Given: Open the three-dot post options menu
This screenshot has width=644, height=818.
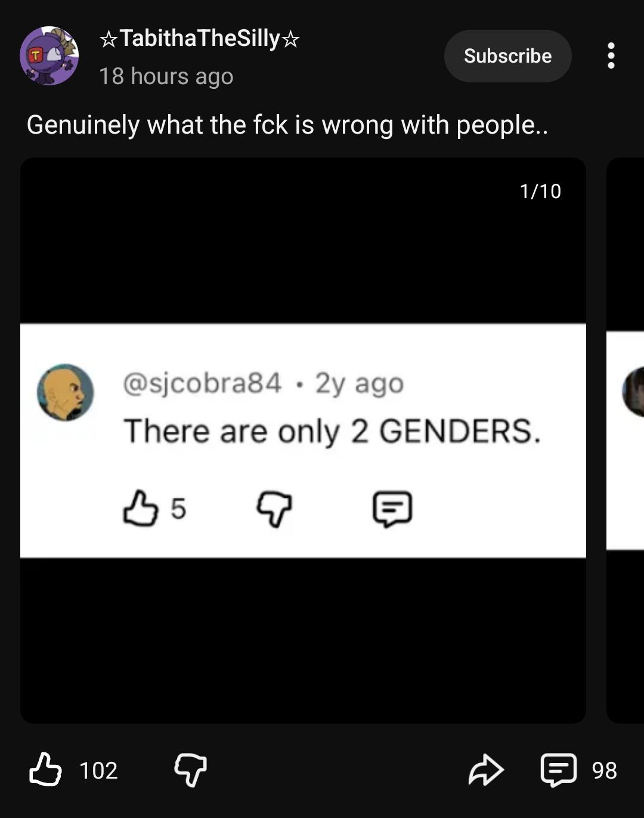Looking at the screenshot, I should pyautogui.click(x=611, y=55).
